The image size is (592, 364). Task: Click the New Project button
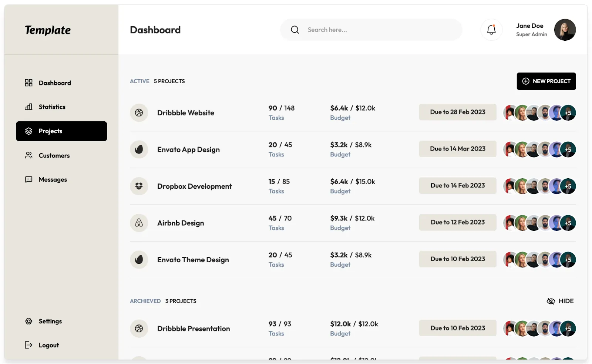(x=546, y=81)
